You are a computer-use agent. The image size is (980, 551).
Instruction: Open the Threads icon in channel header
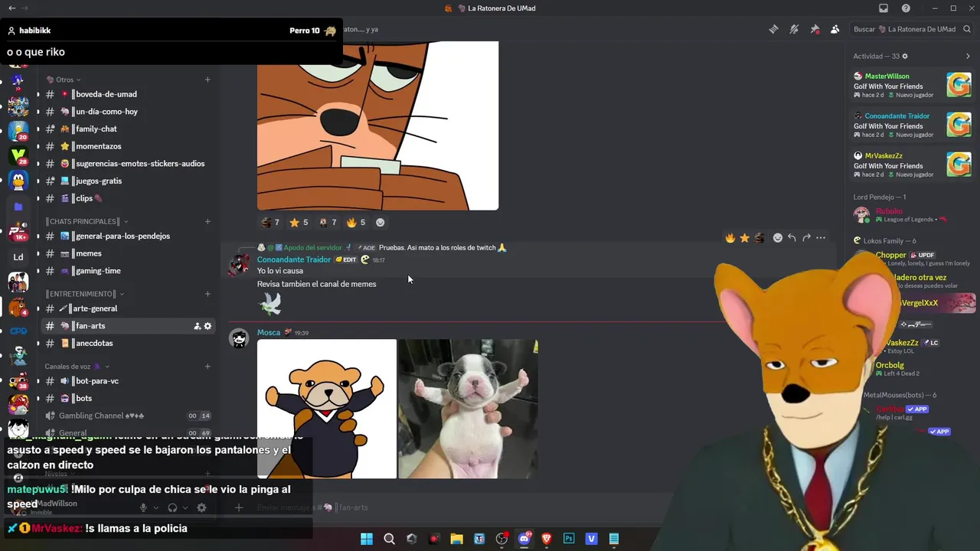774,29
